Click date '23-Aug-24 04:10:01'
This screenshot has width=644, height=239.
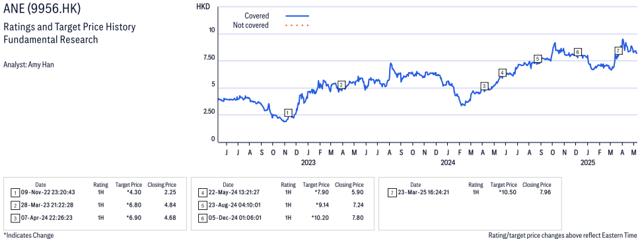pos(235,205)
